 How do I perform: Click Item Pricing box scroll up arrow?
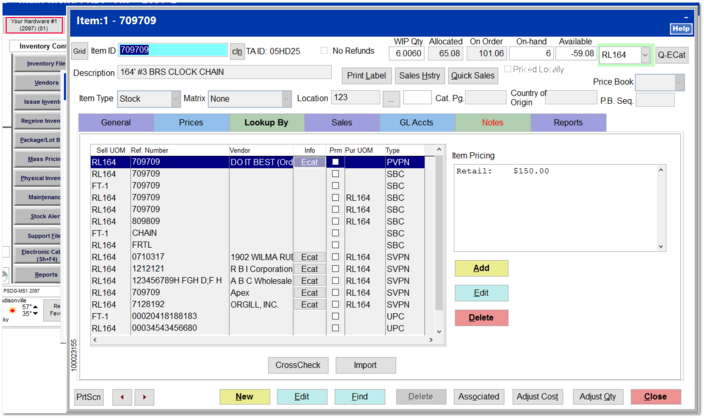(660, 170)
